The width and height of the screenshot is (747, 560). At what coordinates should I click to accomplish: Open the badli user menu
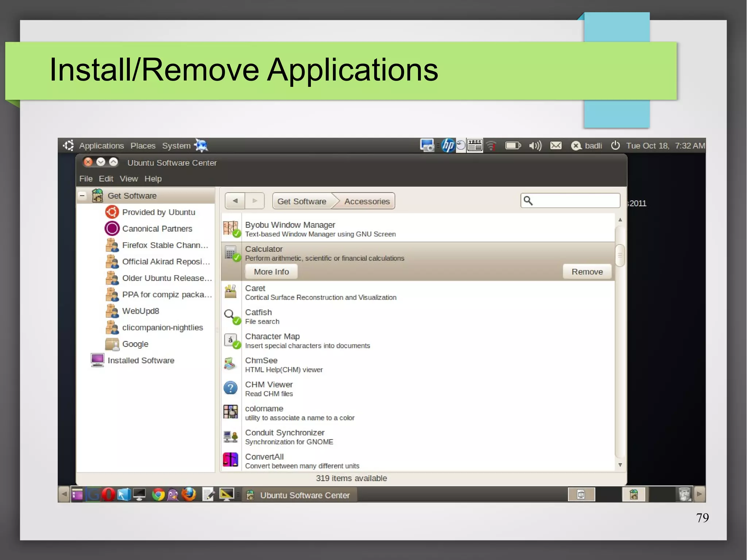(587, 146)
